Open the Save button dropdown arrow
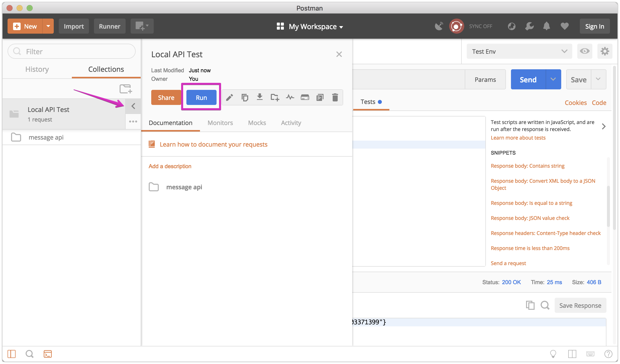620x364 pixels. click(598, 79)
